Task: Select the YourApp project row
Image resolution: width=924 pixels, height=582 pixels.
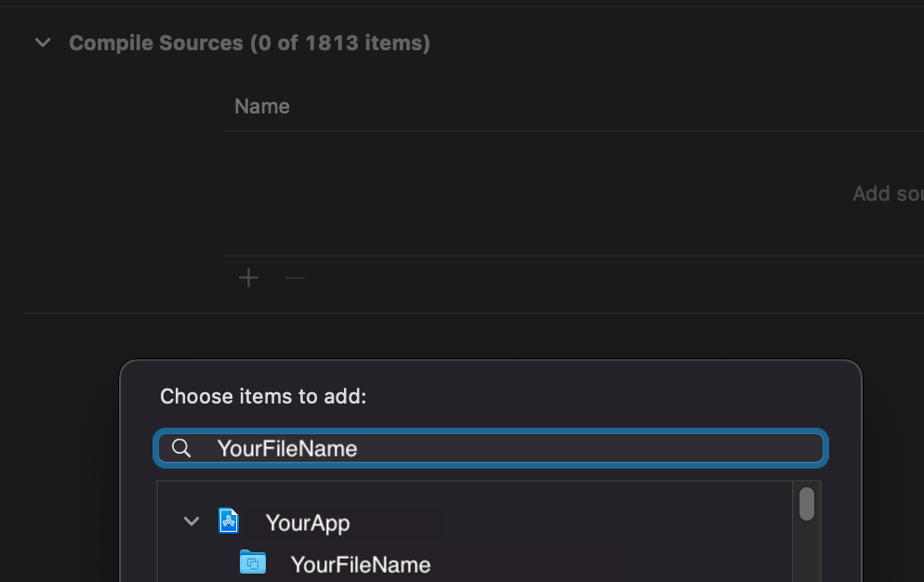Action: pos(475,522)
